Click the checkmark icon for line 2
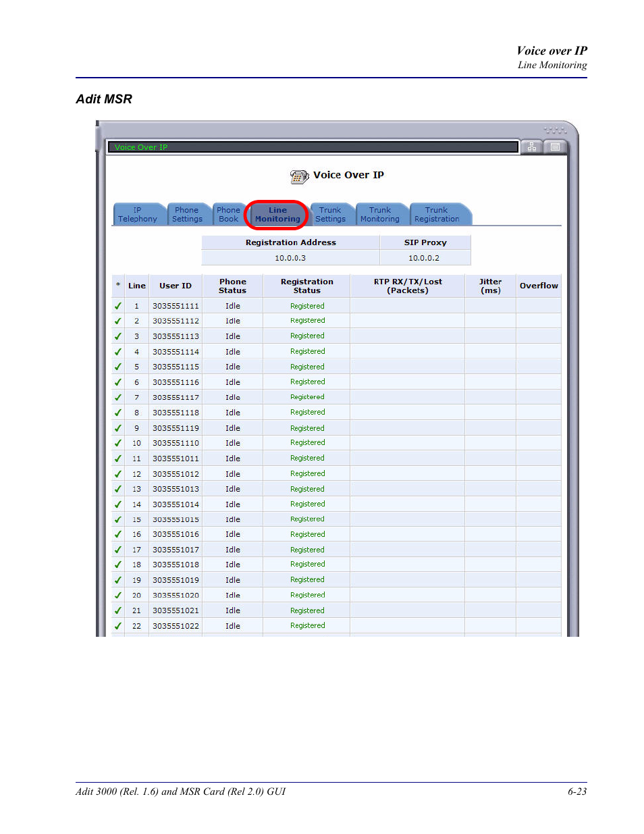644x834 pixels. click(118, 321)
